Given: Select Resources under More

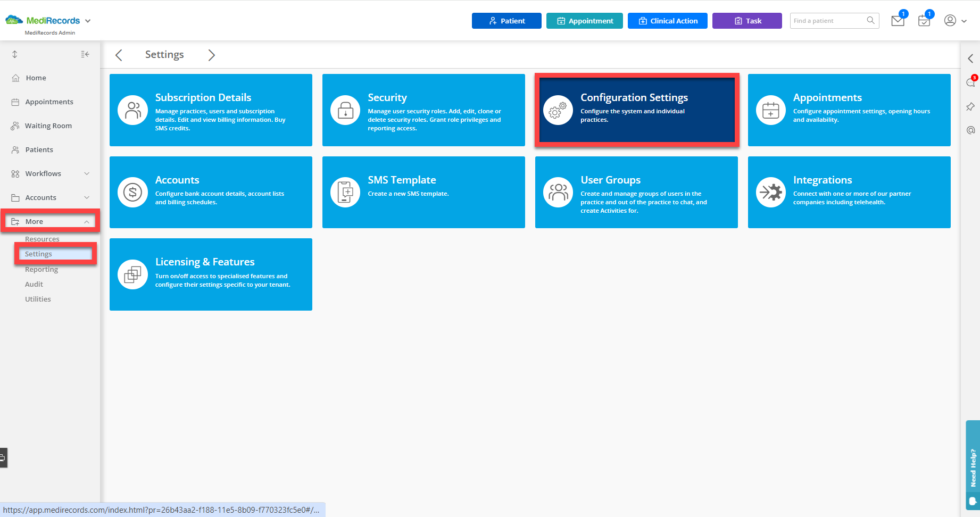Looking at the screenshot, I should tap(42, 239).
